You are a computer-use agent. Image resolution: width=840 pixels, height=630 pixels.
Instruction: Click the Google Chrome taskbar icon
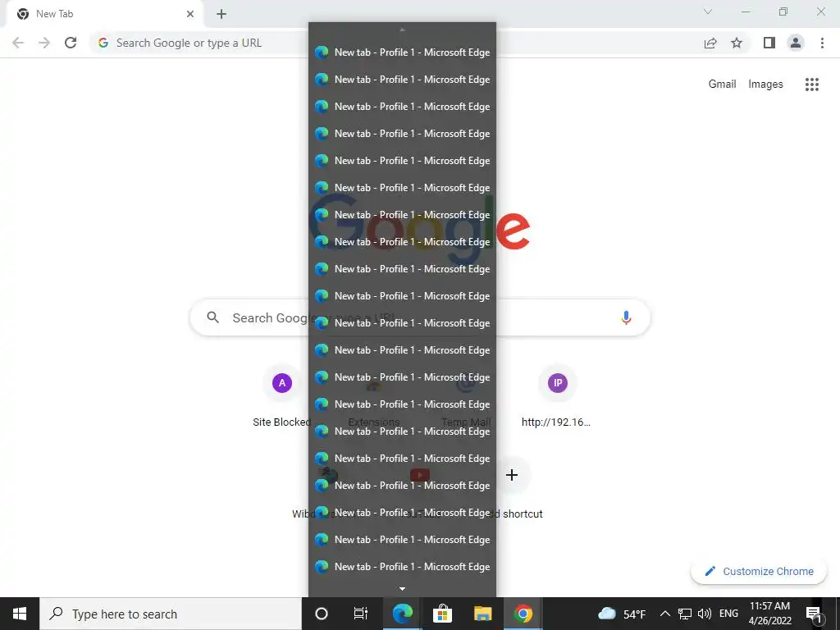[x=523, y=614]
